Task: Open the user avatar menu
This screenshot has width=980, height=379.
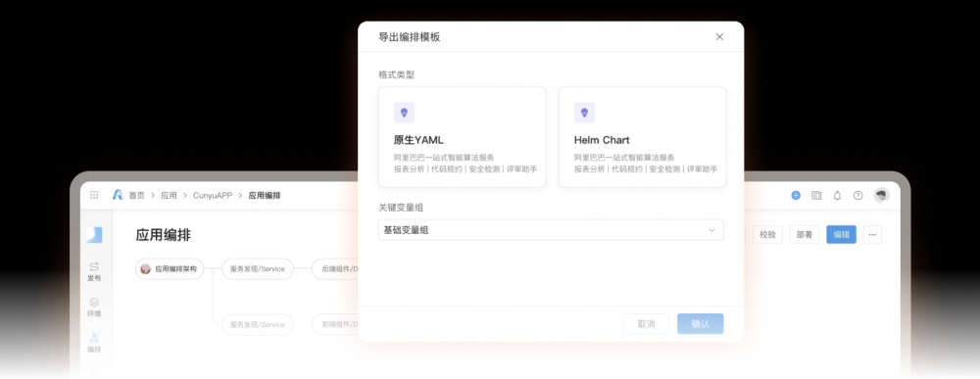Action: [881, 196]
